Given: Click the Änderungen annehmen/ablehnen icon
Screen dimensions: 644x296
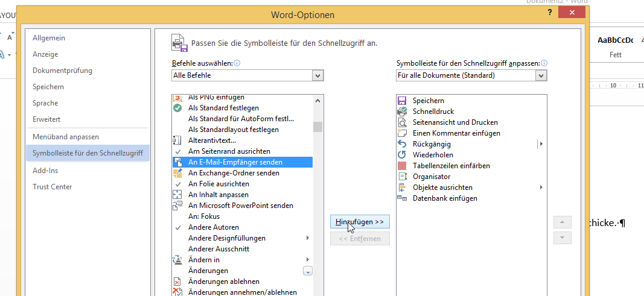Looking at the screenshot, I should pyautogui.click(x=177, y=292).
